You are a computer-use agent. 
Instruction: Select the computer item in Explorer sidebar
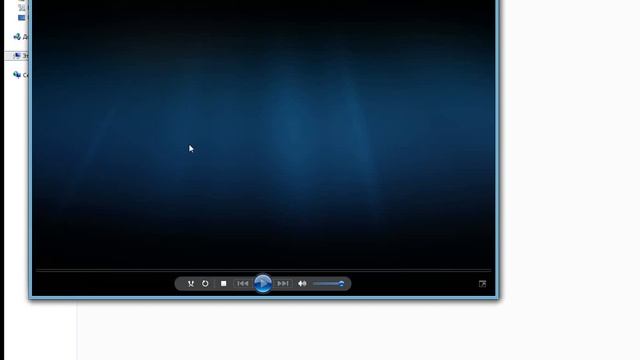coord(16,56)
